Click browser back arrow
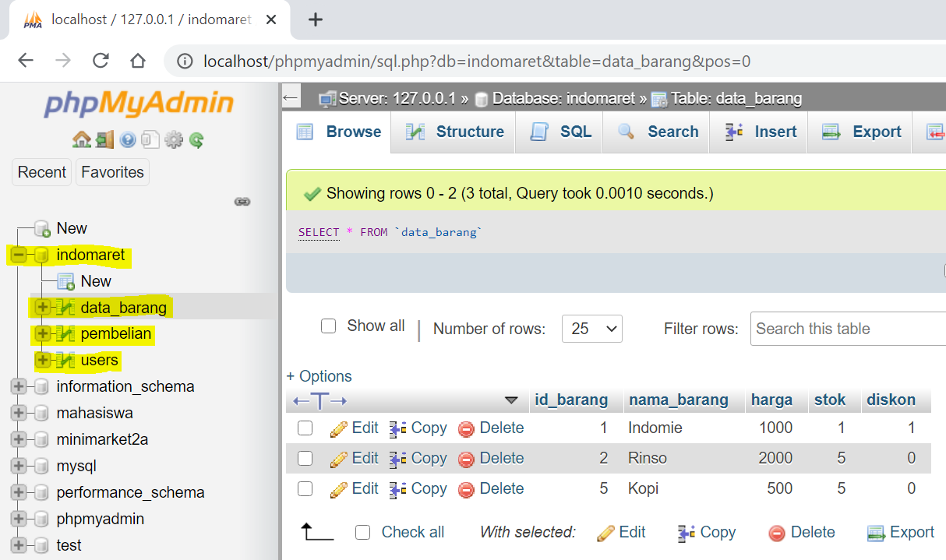Image resolution: width=946 pixels, height=560 pixels. click(26, 61)
